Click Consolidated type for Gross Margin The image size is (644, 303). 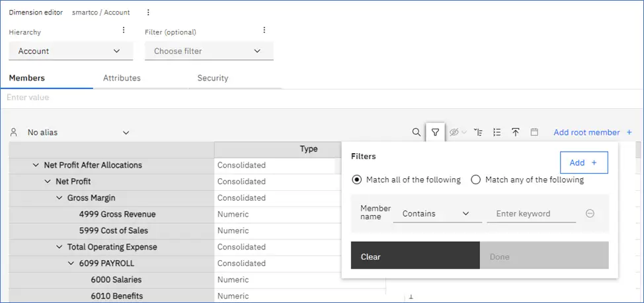pyautogui.click(x=241, y=198)
